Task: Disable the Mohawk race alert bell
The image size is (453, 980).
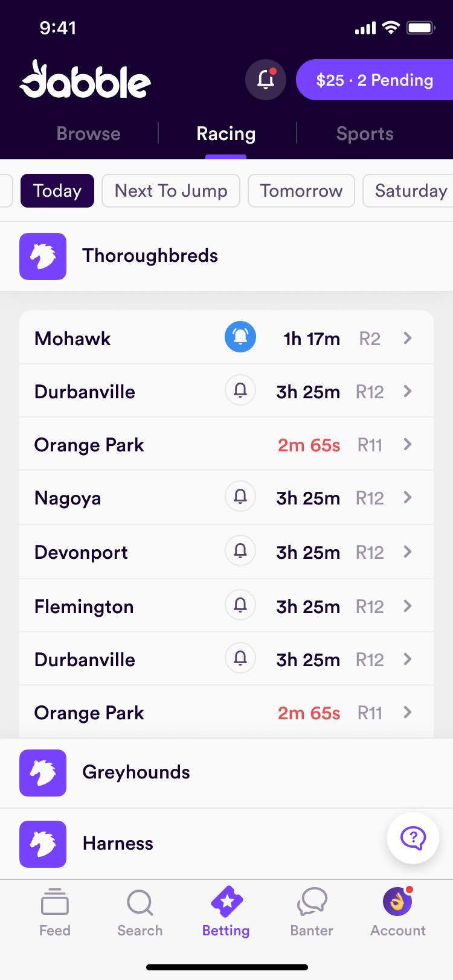Action: tap(240, 337)
